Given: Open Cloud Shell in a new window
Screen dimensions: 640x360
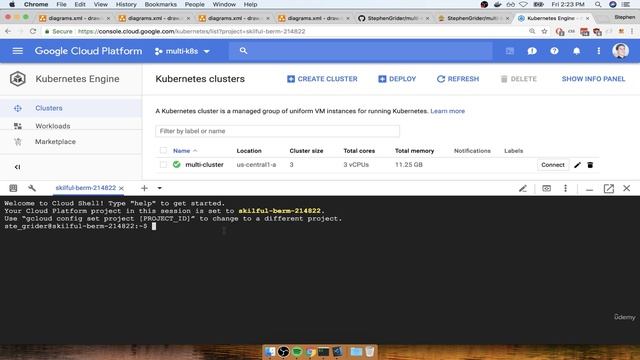Looking at the screenshot, I should coord(609,188).
